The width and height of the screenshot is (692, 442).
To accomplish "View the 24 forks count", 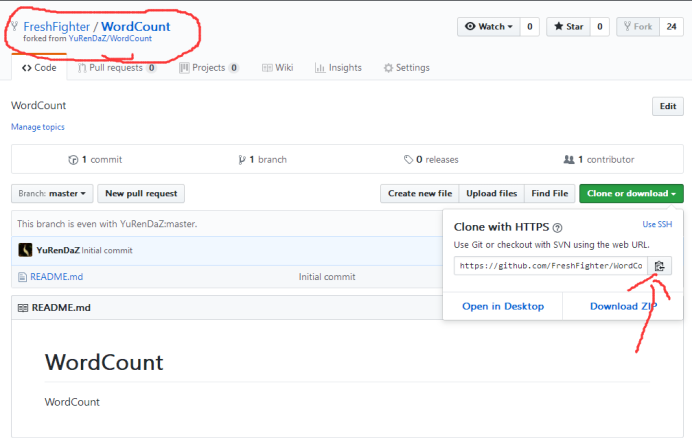I will pyautogui.click(x=671, y=27).
